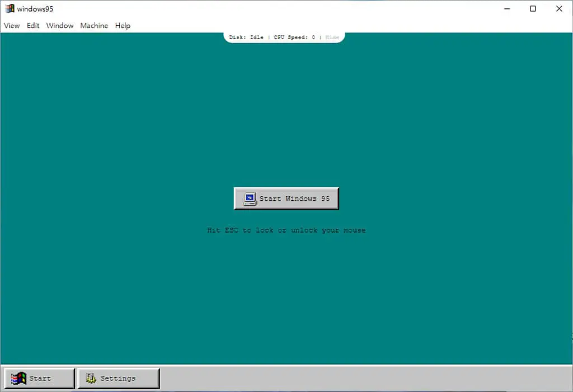Click the Disk: Idle status text
This screenshot has height=392, width=573.
pos(246,37)
